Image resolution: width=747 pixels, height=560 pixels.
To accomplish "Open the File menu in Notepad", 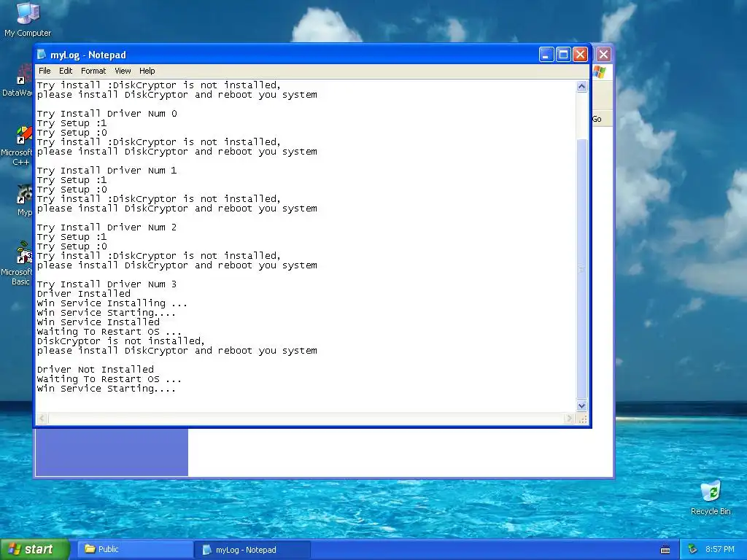I will click(x=44, y=71).
